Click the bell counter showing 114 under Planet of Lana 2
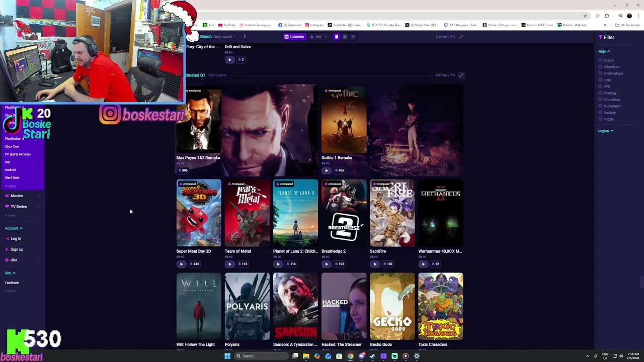This screenshot has width=644, height=362. pyautogui.click(x=291, y=264)
